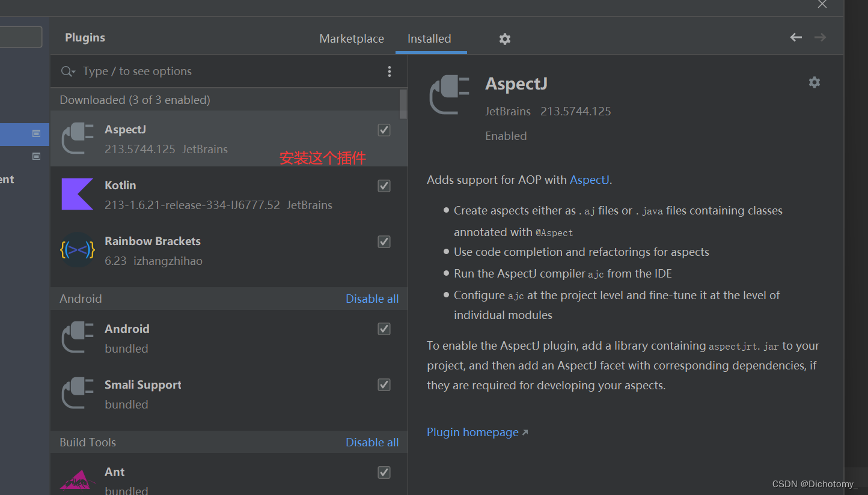The image size is (868, 495).
Task: Select the Rainbow Brackets plugin icon
Action: tap(77, 250)
